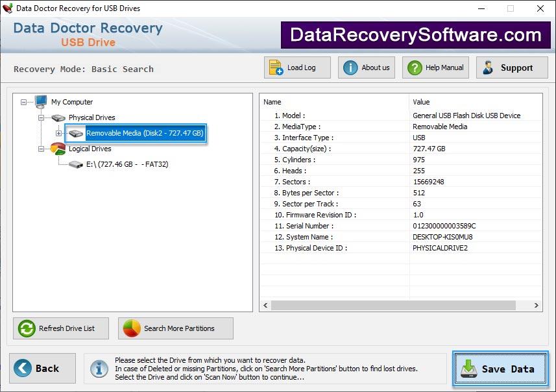Select My Computer in the tree
This screenshot has width=556, height=392.
[x=72, y=102]
